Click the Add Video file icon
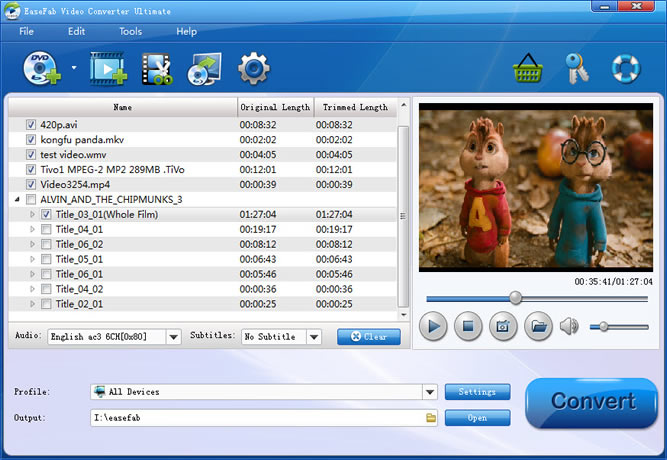 [x=108, y=69]
